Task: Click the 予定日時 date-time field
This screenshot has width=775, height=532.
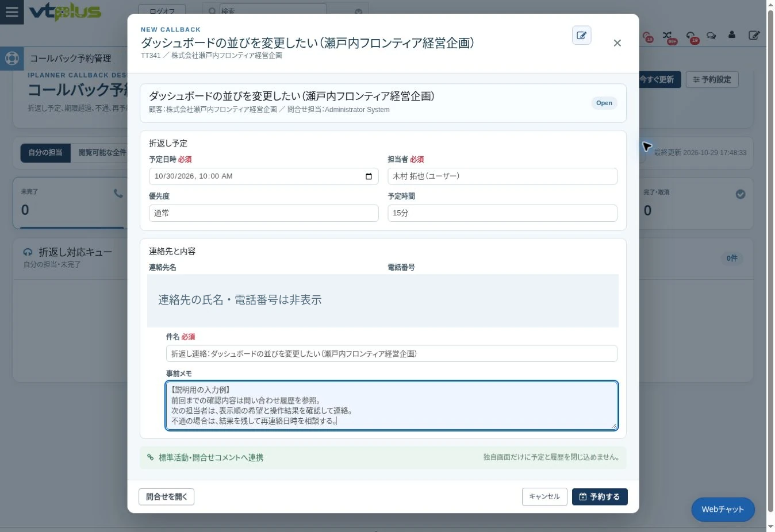Action: pos(264,176)
